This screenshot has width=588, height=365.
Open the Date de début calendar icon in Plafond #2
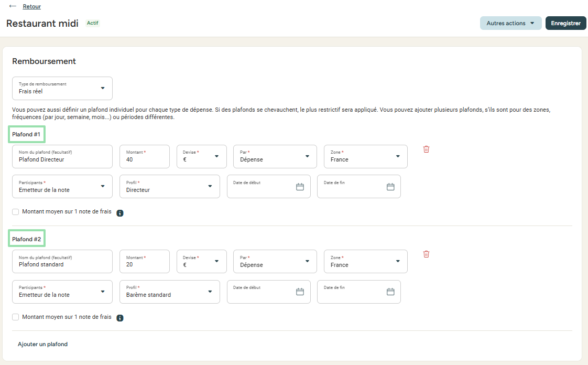click(x=300, y=292)
